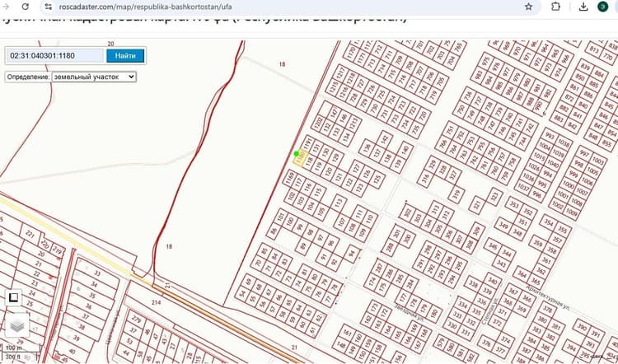Bookmark this page with the star icon
This screenshot has height=364, width=618.
(x=528, y=7)
